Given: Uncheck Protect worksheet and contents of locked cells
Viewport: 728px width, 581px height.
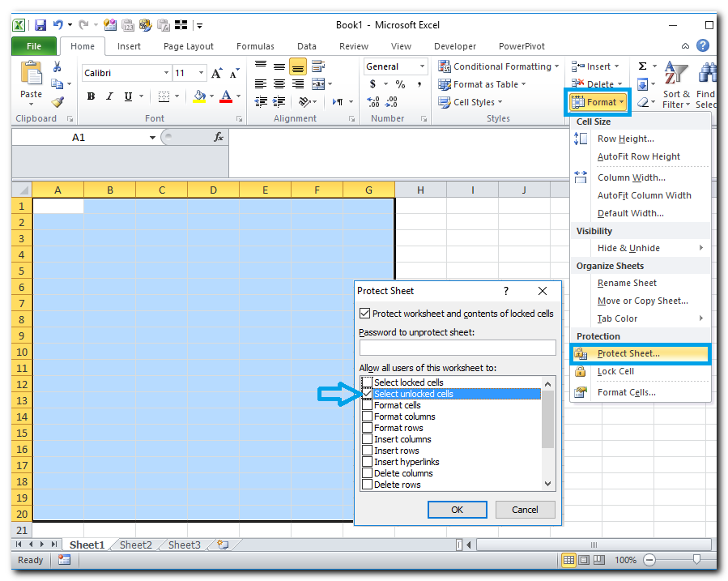Looking at the screenshot, I should click(x=364, y=314).
